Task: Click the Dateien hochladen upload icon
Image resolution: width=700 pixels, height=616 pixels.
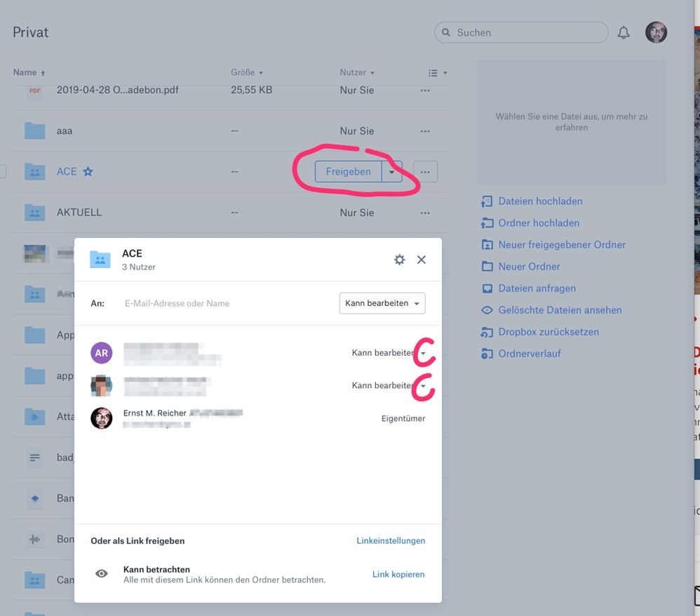Action: (487, 201)
